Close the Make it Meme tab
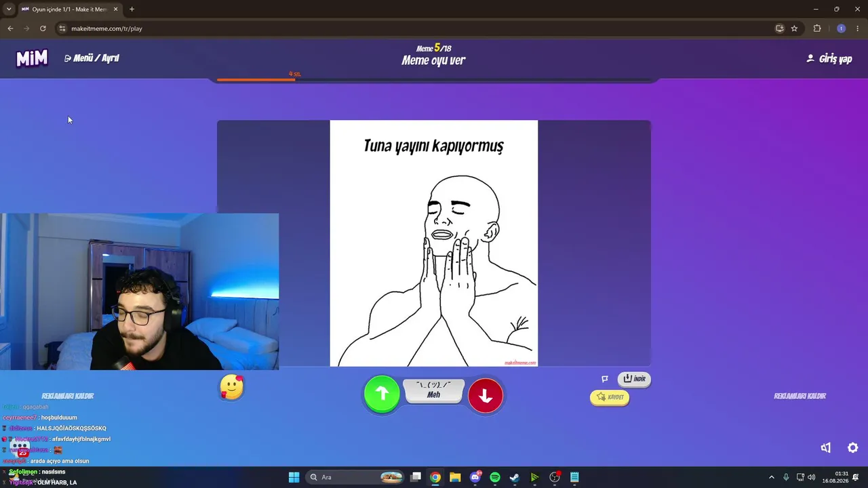This screenshot has height=488, width=868. coord(115,9)
